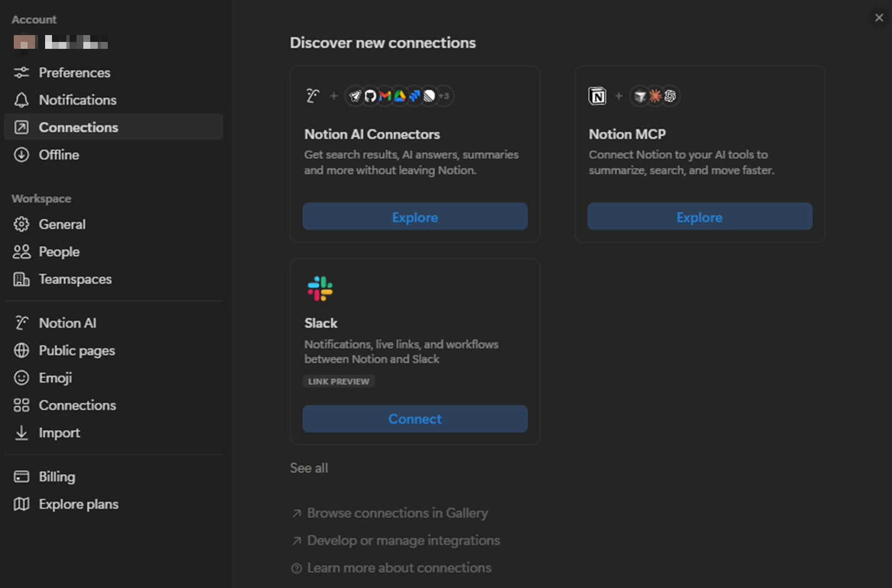This screenshot has height=588, width=892.
Task: Open Notifications from the sidebar bell icon
Action: pyautogui.click(x=77, y=100)
